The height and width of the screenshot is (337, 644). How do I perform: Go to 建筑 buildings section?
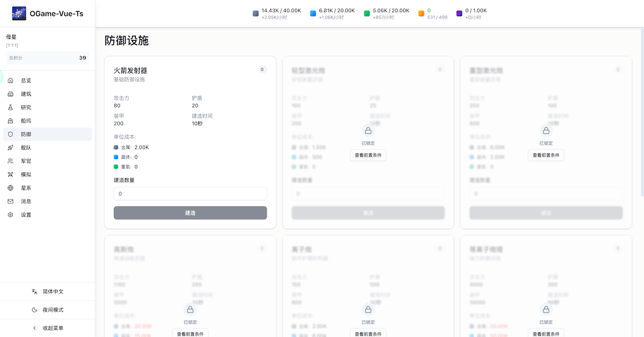coord(26,94)
